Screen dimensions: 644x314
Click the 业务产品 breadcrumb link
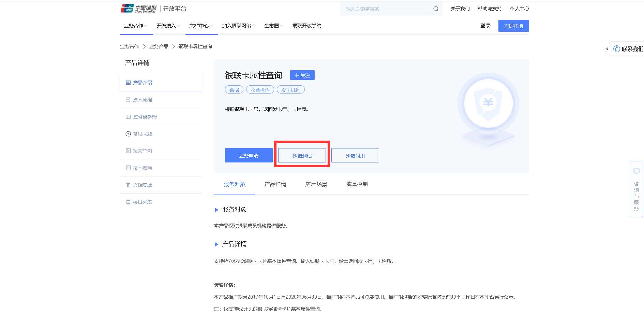coord(159,46)
